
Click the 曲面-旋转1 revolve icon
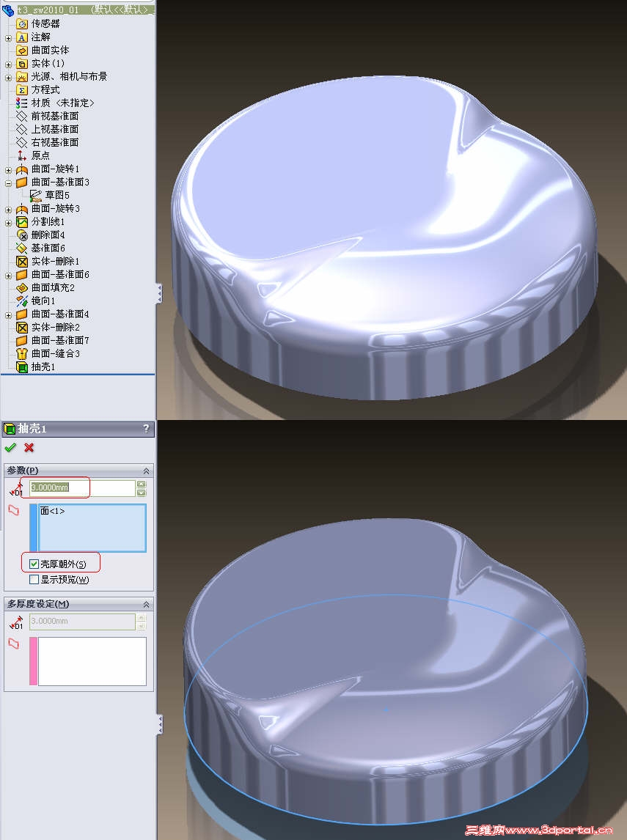click(22, 169)
